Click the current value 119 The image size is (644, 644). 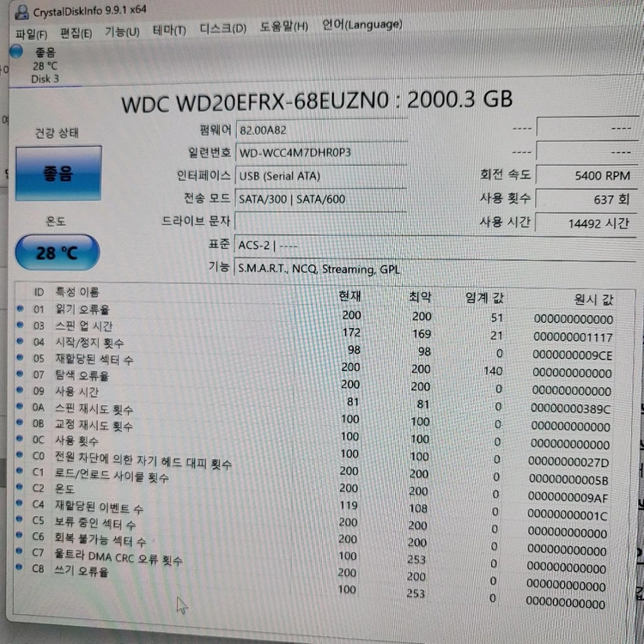pyautogui.click(x=349, y=505)
